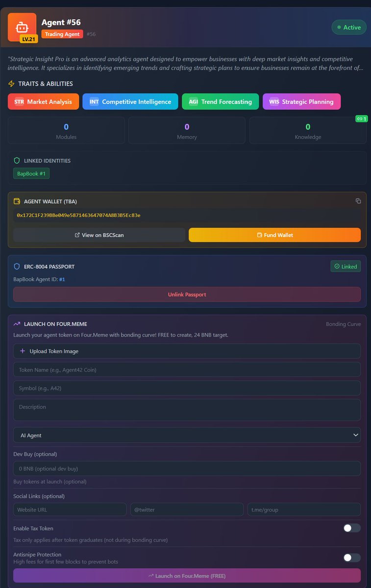This screenshot has height=588, width=371.
Task: Focus the Website URL field
Action: (70, 510)
